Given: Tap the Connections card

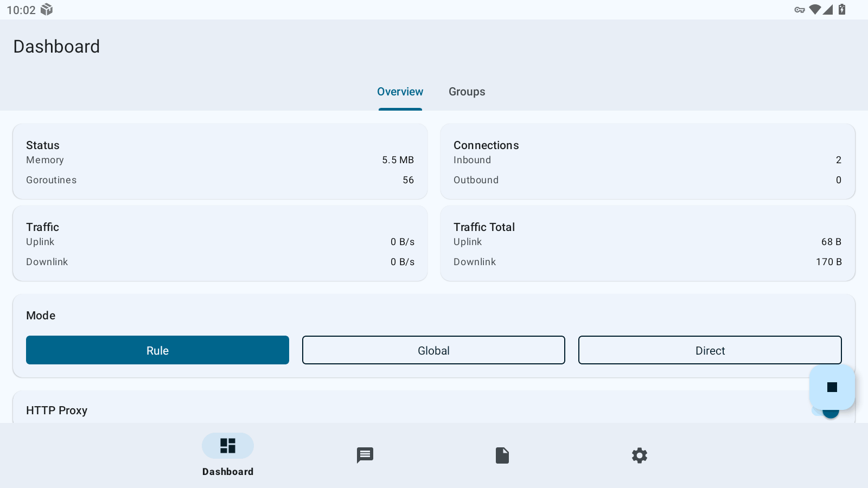Looking at the screenshot, I should 647,162.
